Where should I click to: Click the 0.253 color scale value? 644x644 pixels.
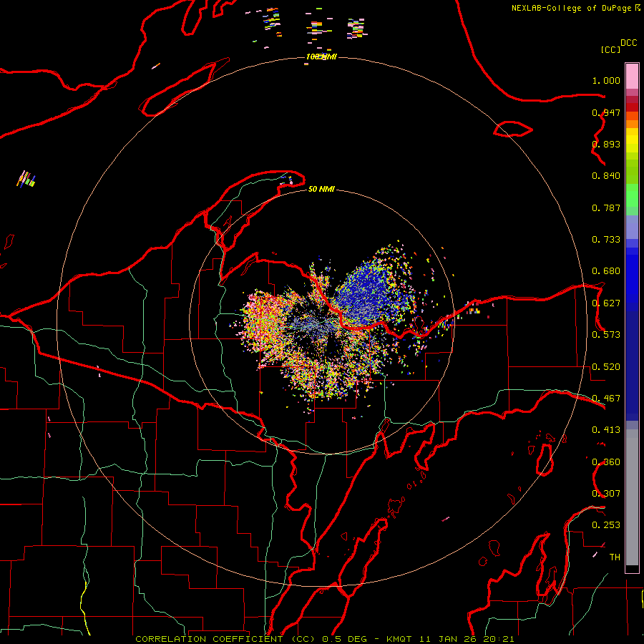(606, 525)
